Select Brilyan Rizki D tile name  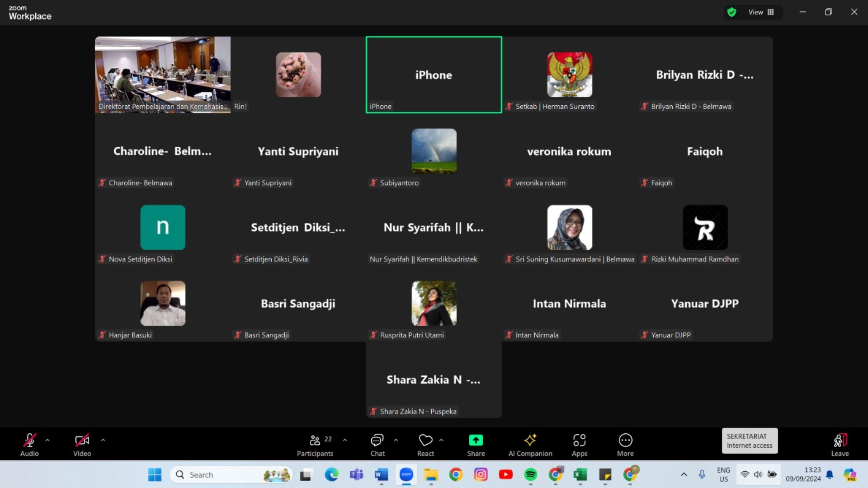tap(705, 75)
